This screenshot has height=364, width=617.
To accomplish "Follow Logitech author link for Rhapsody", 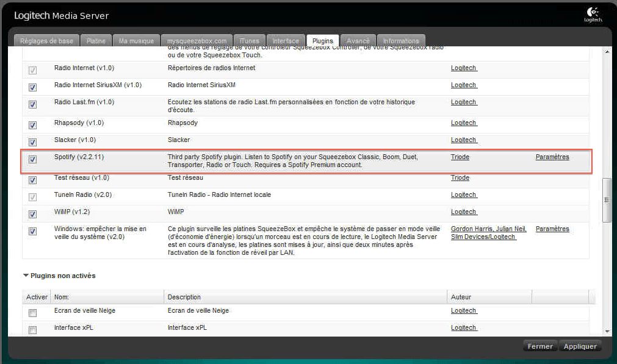I will coord(464,123).
